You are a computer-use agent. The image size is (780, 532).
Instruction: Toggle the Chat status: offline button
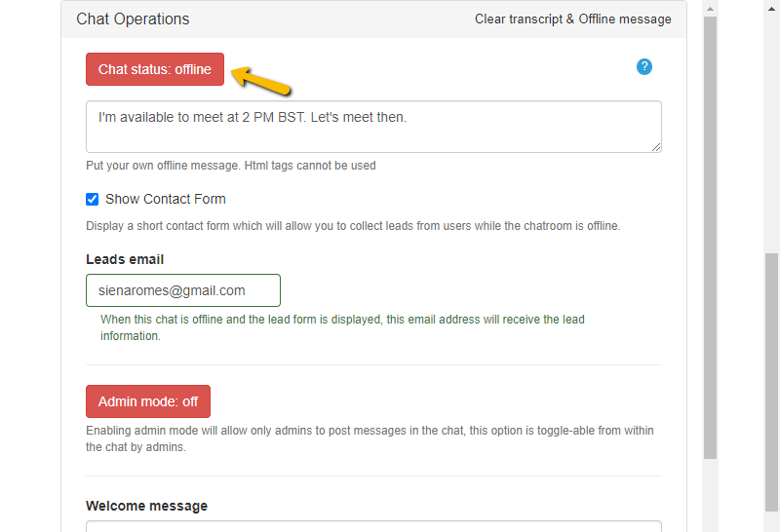pos(154,70)
